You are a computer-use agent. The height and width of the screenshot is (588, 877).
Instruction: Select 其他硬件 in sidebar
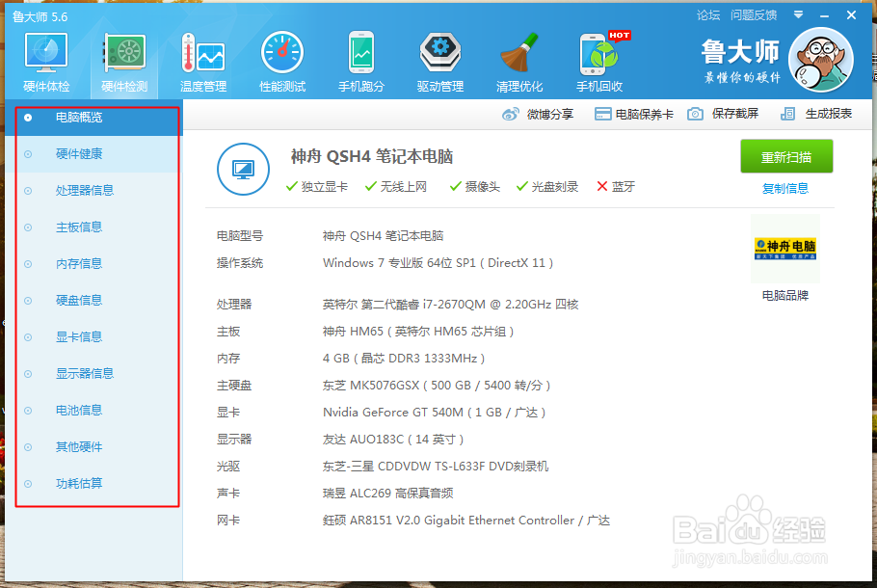click(94, 447)
